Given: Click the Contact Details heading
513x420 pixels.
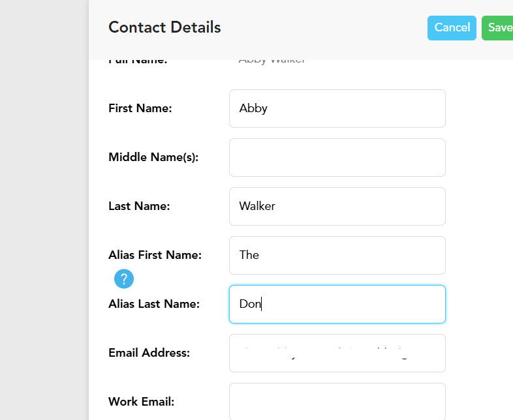Looking at the screenshot, I should (x=164, y=27).
